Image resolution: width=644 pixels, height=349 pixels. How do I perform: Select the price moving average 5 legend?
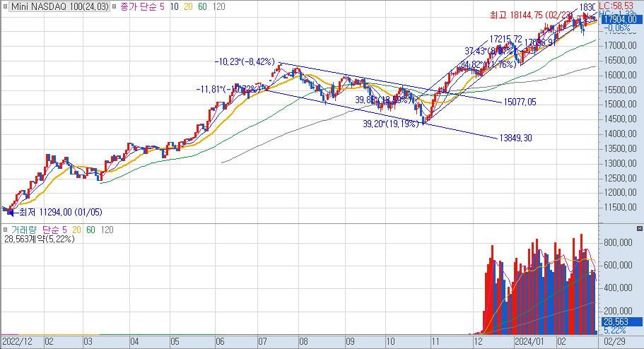pyautogui.click(x=161, y=6)
